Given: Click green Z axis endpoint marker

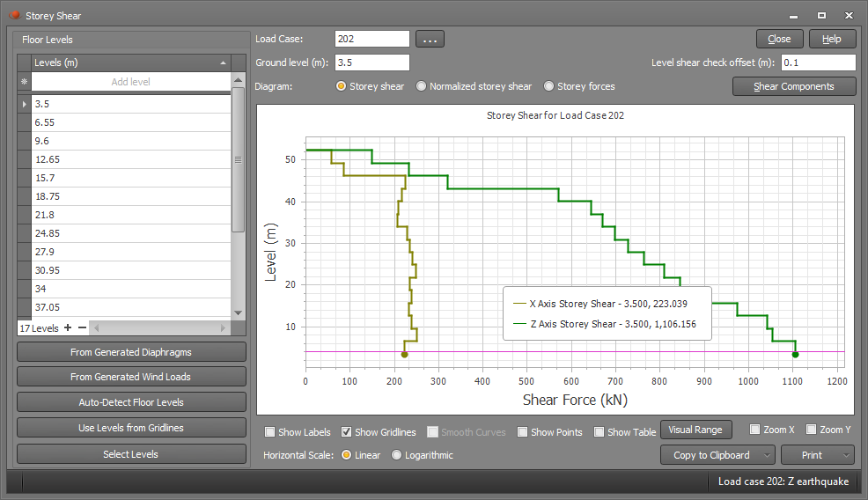Looking at the screenshot, I should [x=796, y=355].
